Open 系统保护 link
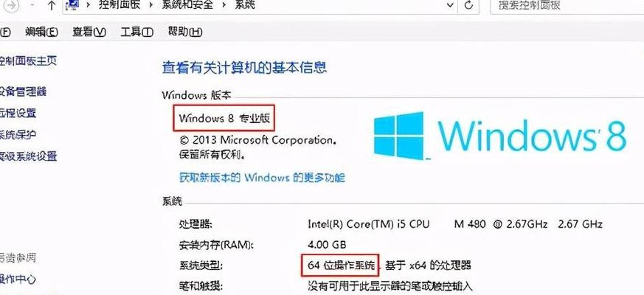Screen dimensions: 644x295 point(18,134)
